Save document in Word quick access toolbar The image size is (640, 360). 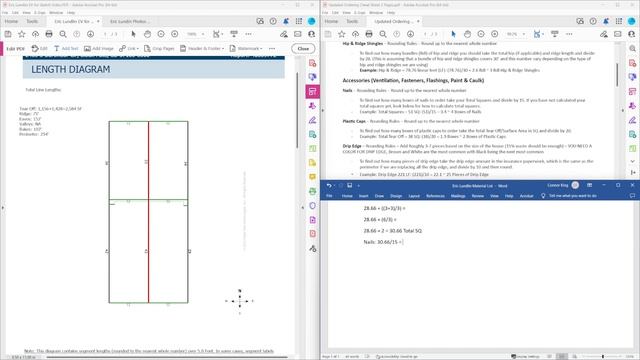[350, 185]
